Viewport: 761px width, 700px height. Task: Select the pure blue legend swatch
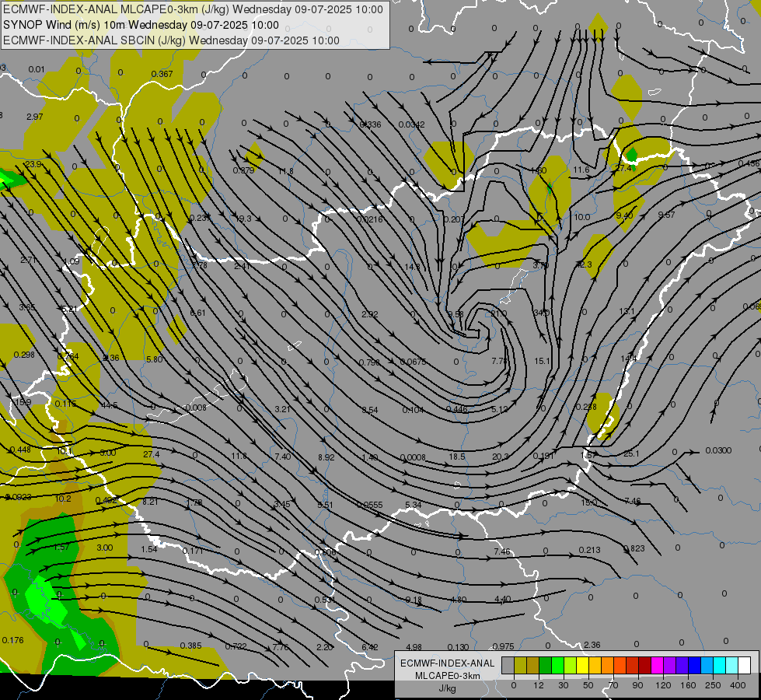pos(694,666)
